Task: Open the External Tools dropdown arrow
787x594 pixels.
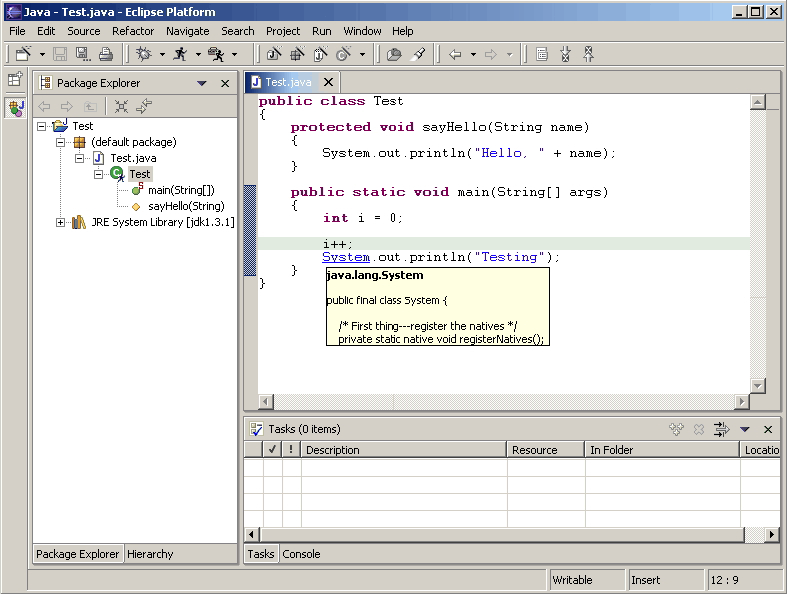Action: 234,54
